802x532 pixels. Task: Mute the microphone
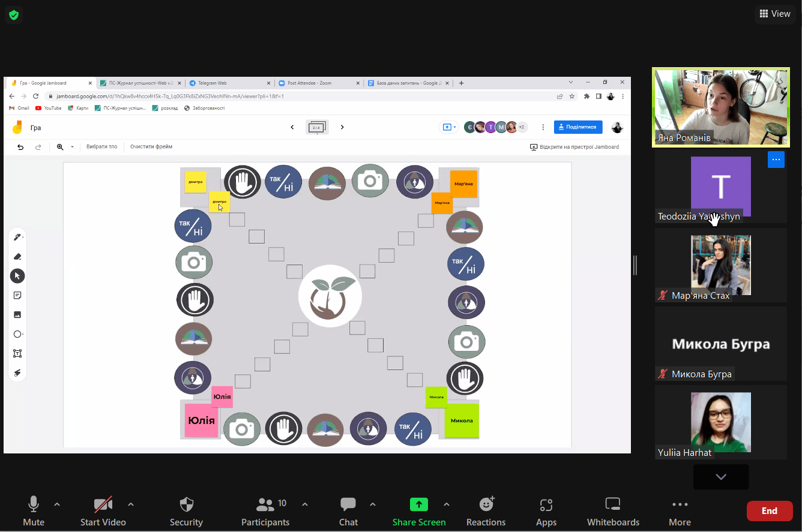pyautogui.click(x=34, y=504)
